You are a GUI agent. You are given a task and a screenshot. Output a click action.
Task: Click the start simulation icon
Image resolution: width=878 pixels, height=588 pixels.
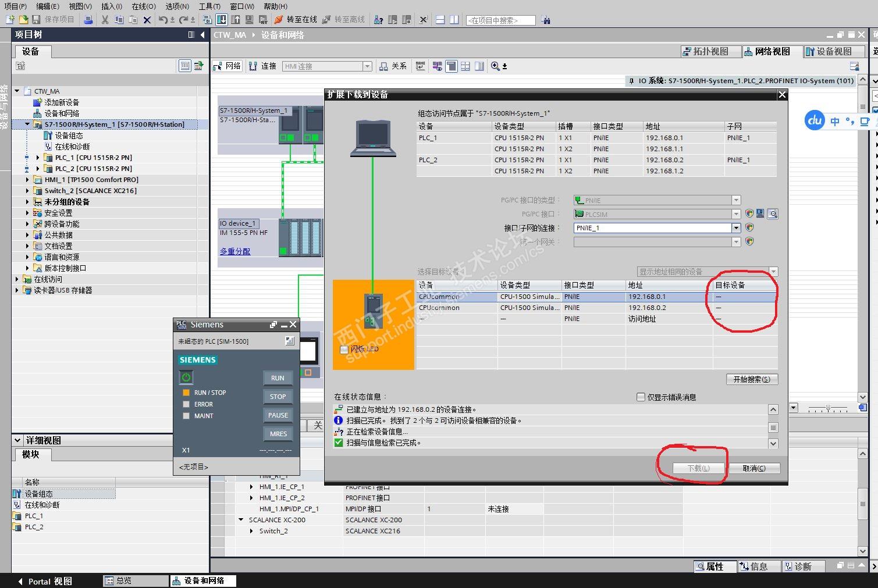point(249,20)
